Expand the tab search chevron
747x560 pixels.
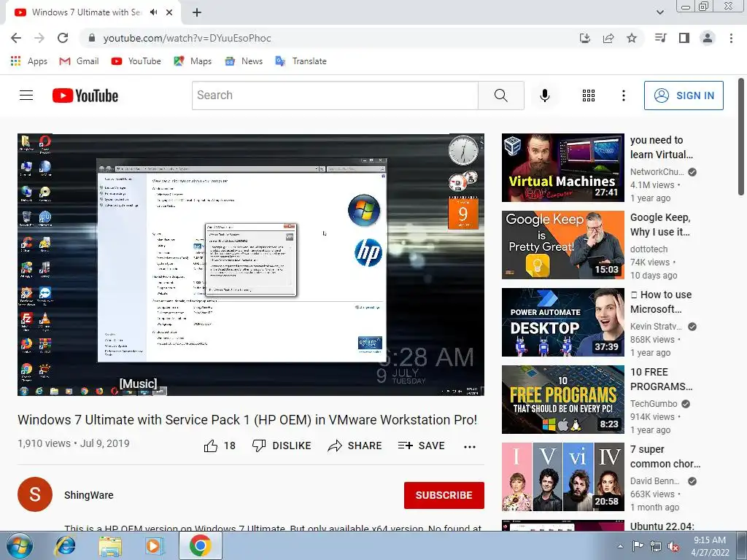pyautogui.click(x=660, y=12)
